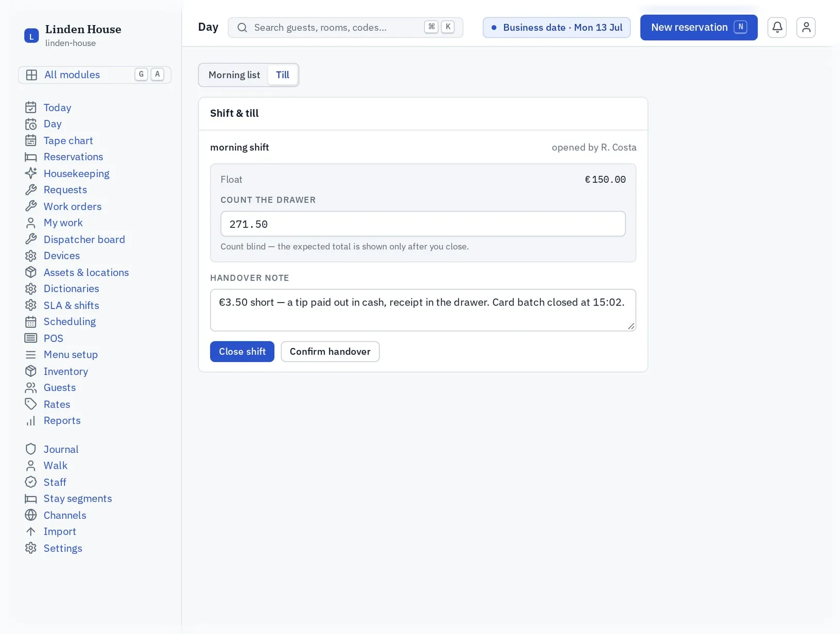The height and width of the screenshot is (634, 840).
Task: Switch to the Morning list tab
Action: click(234, 75)
